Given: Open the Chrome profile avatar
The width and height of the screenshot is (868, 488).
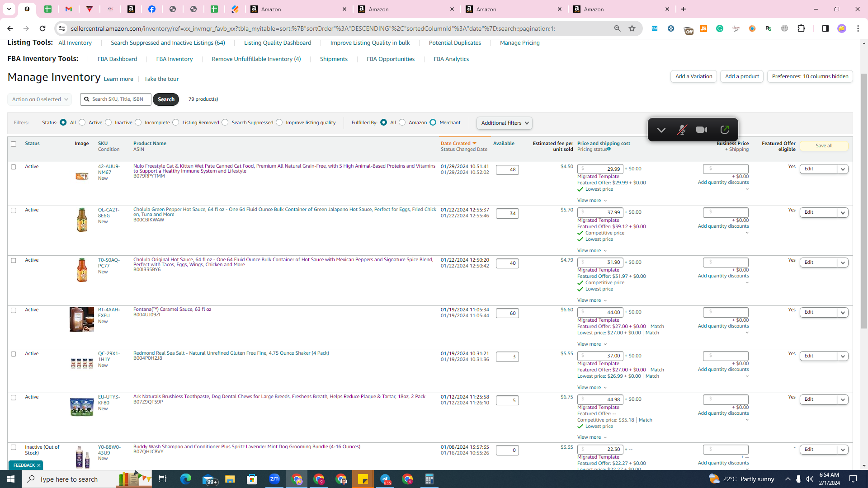Looking at the screenshot, I should (x=841, y=28).
